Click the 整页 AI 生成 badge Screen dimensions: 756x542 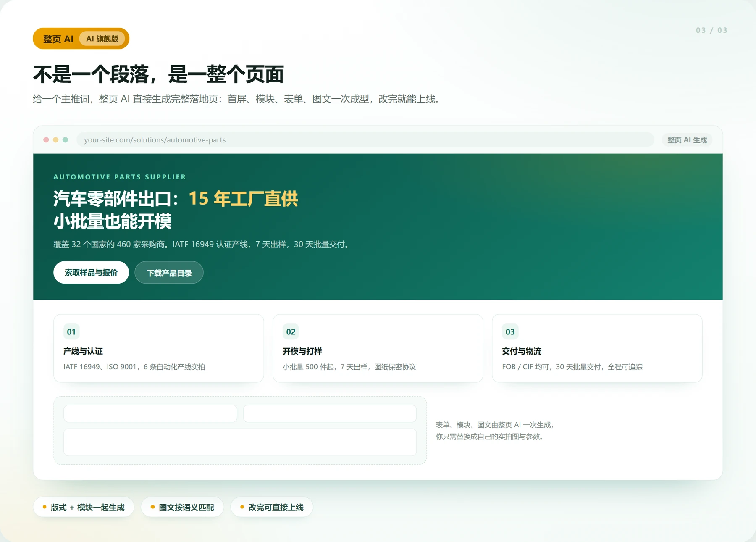tap(687, 140)
